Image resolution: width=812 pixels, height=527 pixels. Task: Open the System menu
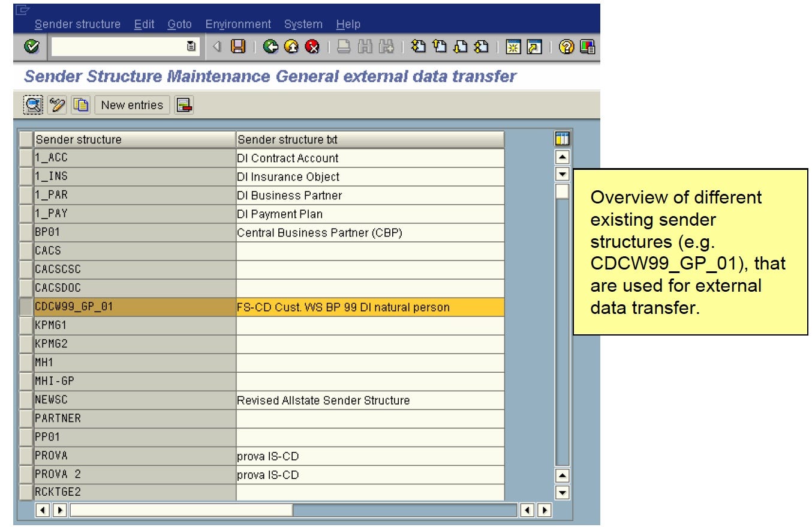point(303,24)
